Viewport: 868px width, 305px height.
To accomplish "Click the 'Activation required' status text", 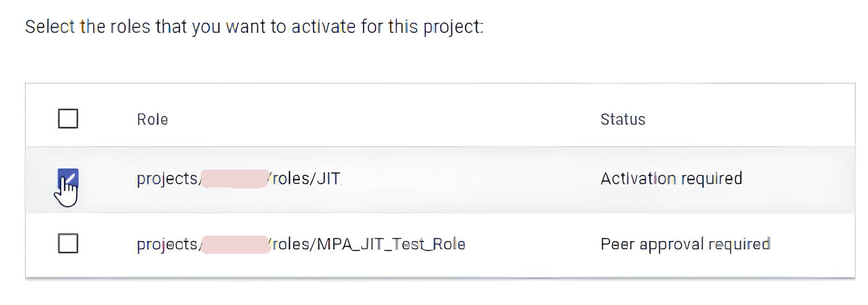I will coord(671,179).
